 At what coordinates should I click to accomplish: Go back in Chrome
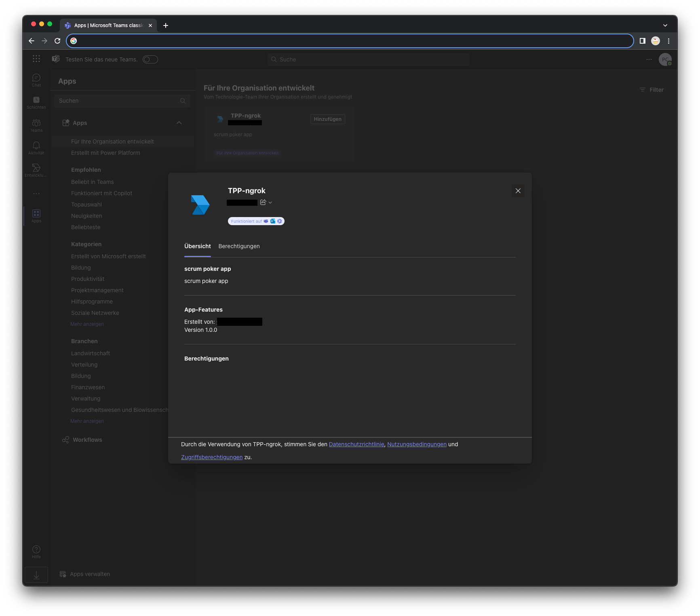tap(32, 41)
